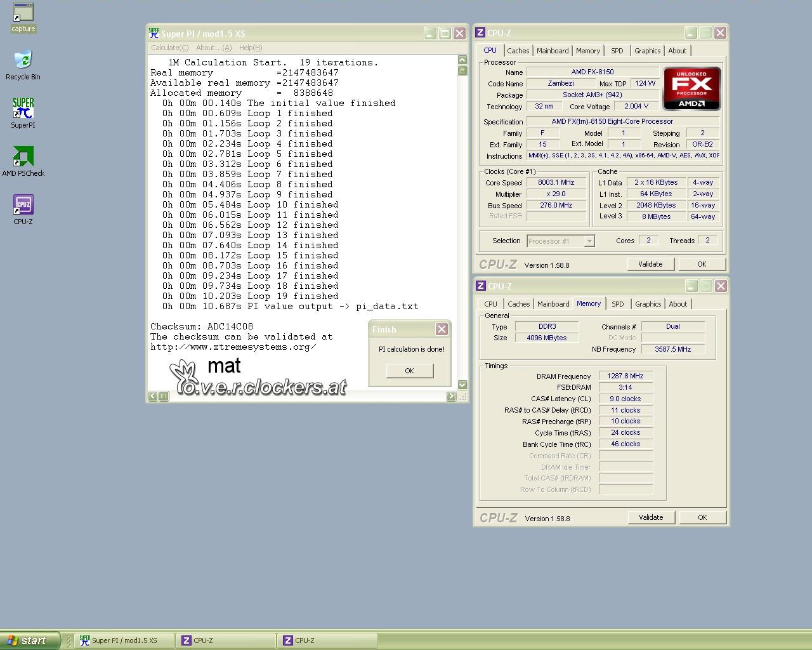Click the NB Frequency 3587.5 MHz value
The width and height of the screenshot is (812, 650).
673,349
